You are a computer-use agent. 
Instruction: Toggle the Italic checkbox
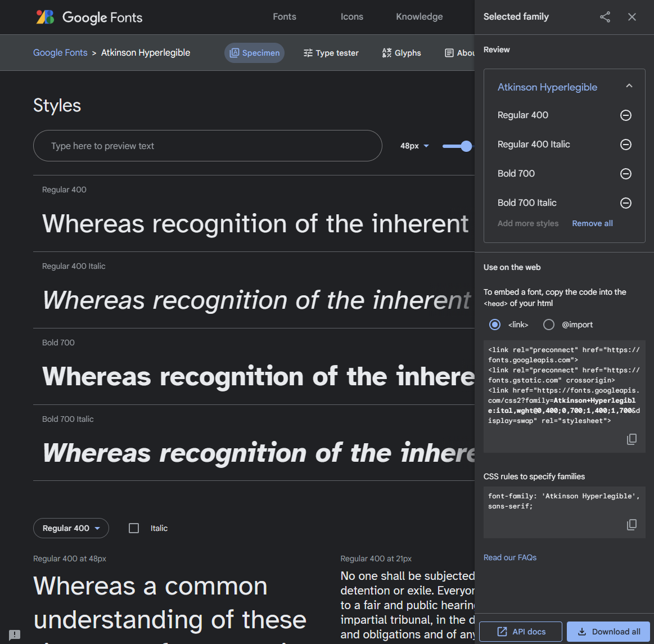(134, 528)
